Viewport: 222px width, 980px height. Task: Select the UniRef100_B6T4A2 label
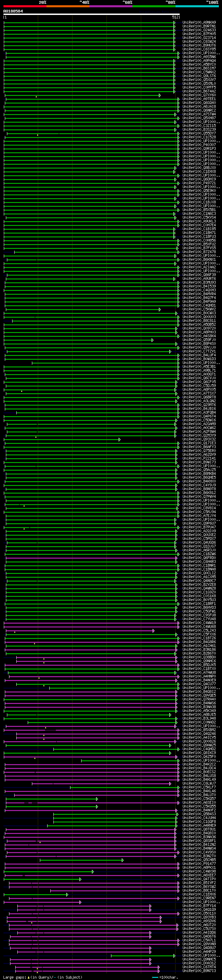click(199, 91)
